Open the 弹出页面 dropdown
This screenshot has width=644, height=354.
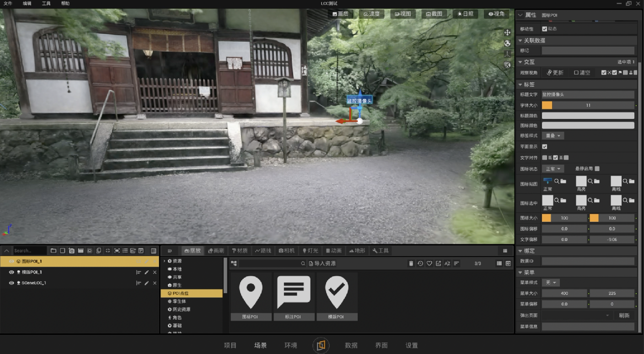(577, 316)
